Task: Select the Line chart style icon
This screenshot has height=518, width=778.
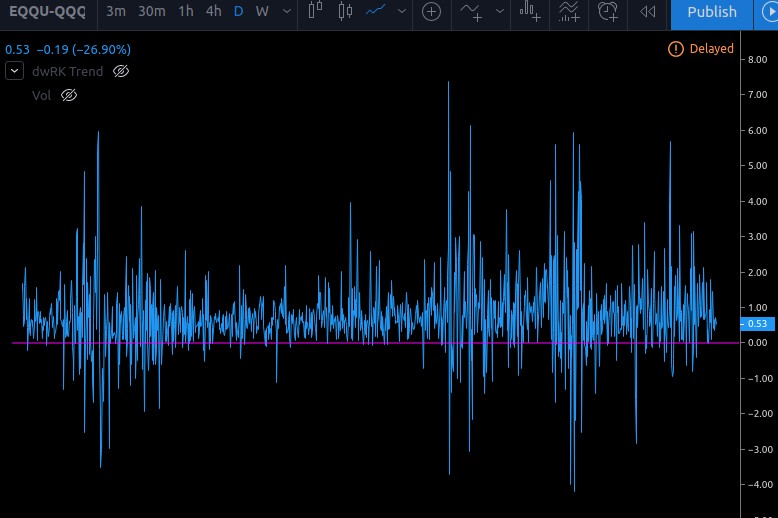Action: (376, 12)
